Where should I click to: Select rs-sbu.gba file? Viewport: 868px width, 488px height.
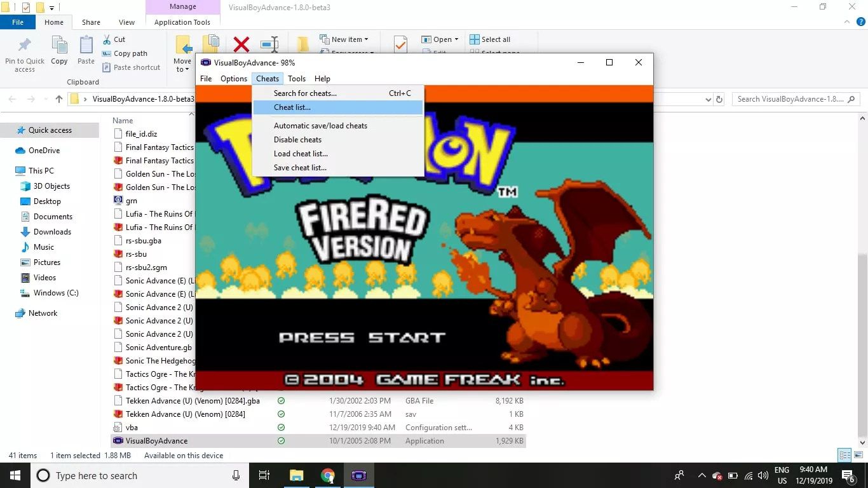coord(143,241)
